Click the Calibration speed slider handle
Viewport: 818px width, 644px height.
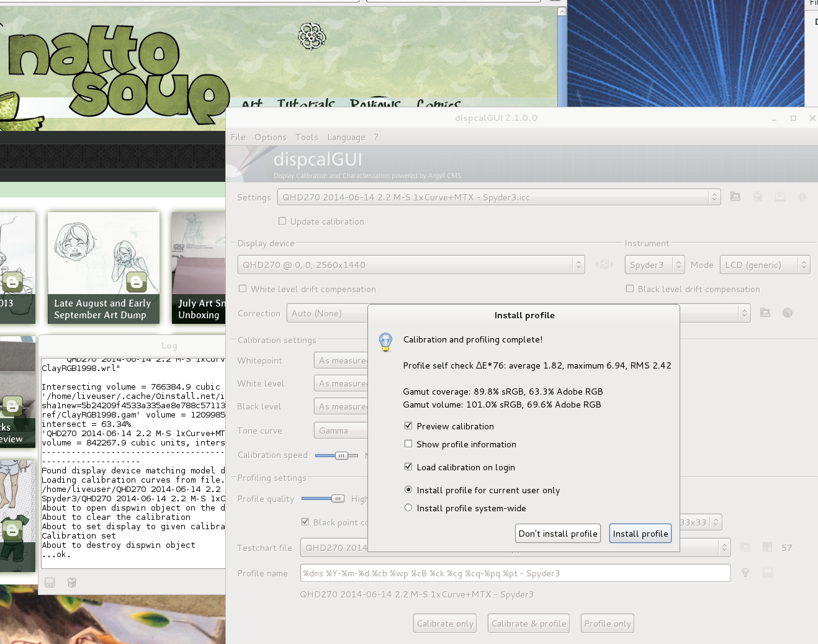[341, 455]
